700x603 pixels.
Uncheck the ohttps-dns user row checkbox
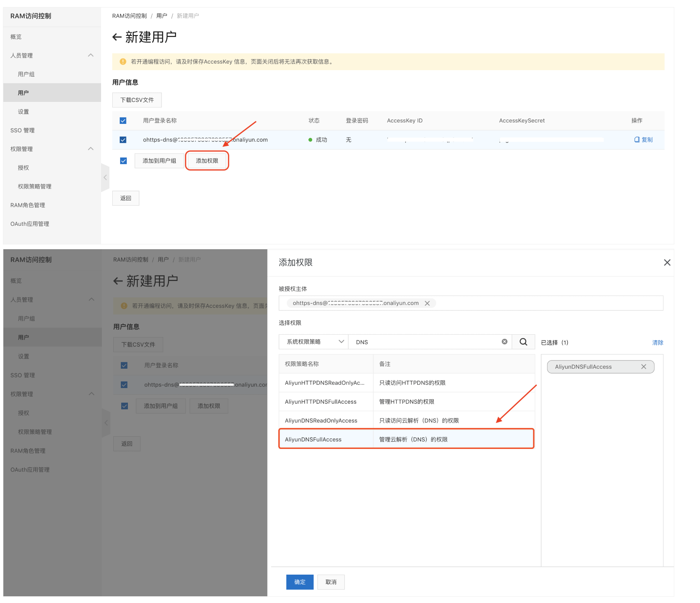coord(123,140)
